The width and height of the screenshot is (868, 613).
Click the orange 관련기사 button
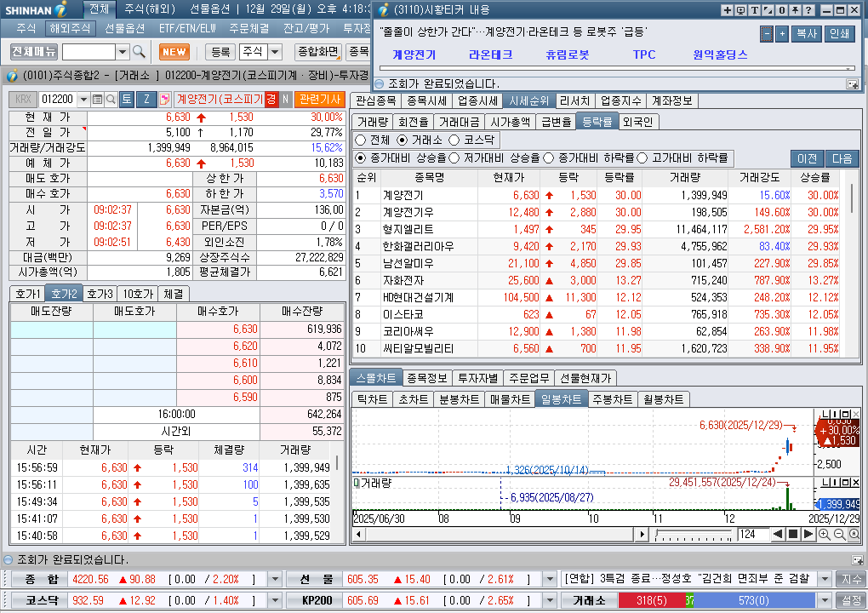point(319,99)
